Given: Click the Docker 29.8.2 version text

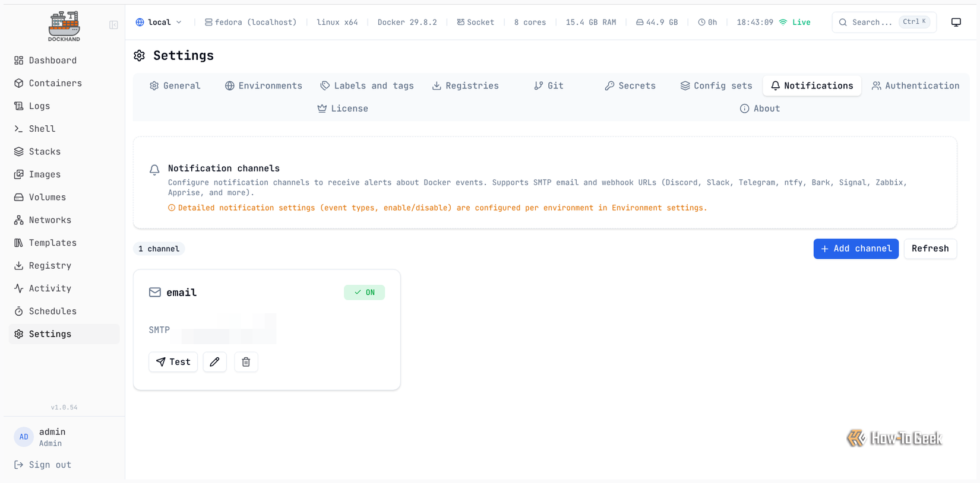Looking at the screenshot, I should coord(407,23).
